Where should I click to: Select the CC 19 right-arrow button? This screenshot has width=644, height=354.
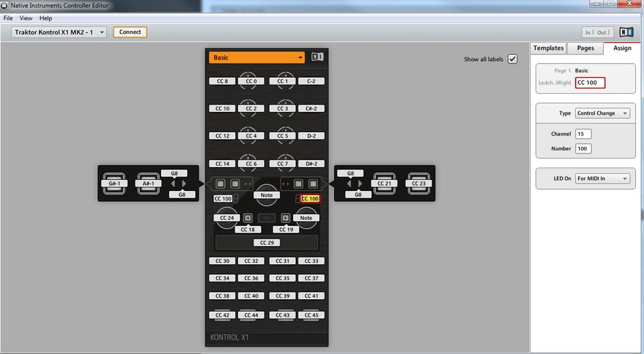(286, 229)
